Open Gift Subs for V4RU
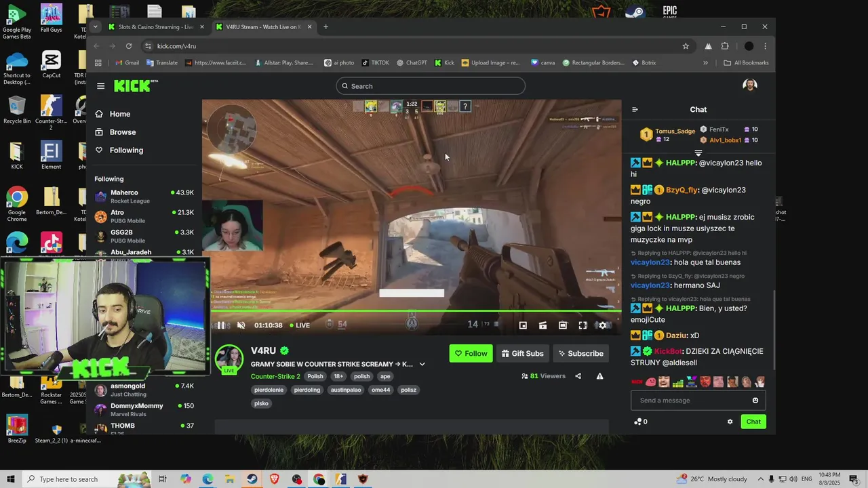 point(522,353)
